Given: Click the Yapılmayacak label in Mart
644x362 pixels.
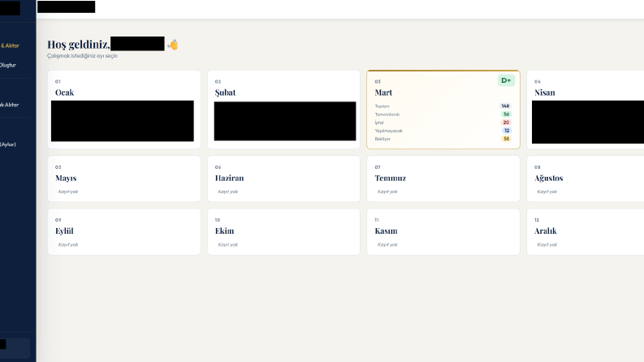Looking at the screenshot, I should [x=388, y=131].
